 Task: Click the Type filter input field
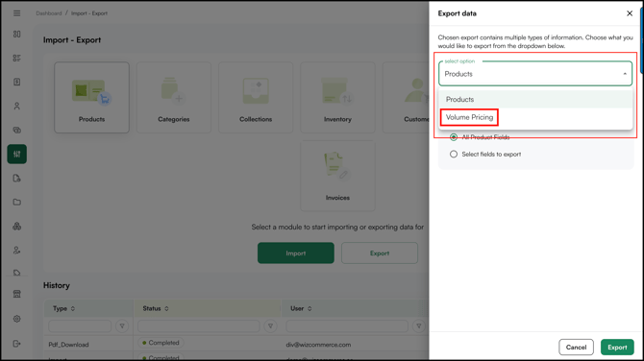point(80,326)
